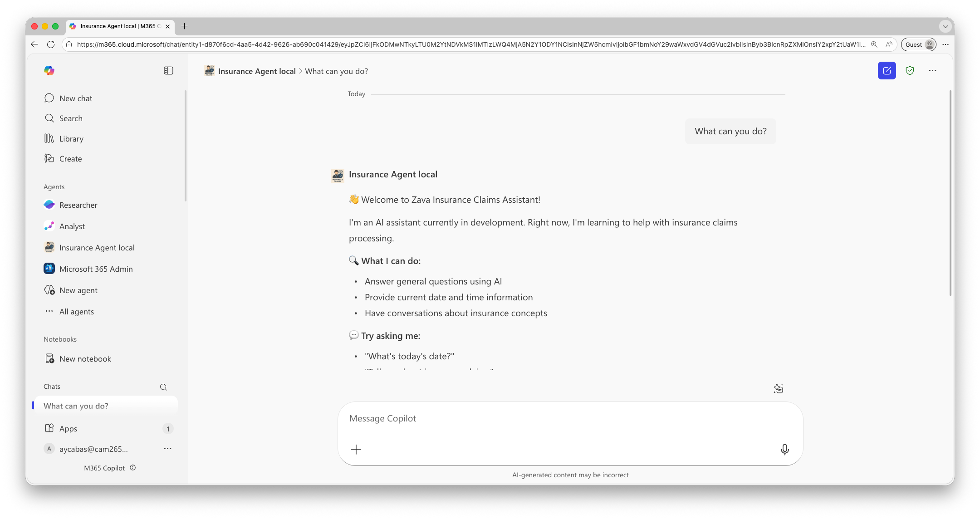This screenshot has height=519, width=980.
Task: Open Apps from the sidebar
Action: click(68, 428)
